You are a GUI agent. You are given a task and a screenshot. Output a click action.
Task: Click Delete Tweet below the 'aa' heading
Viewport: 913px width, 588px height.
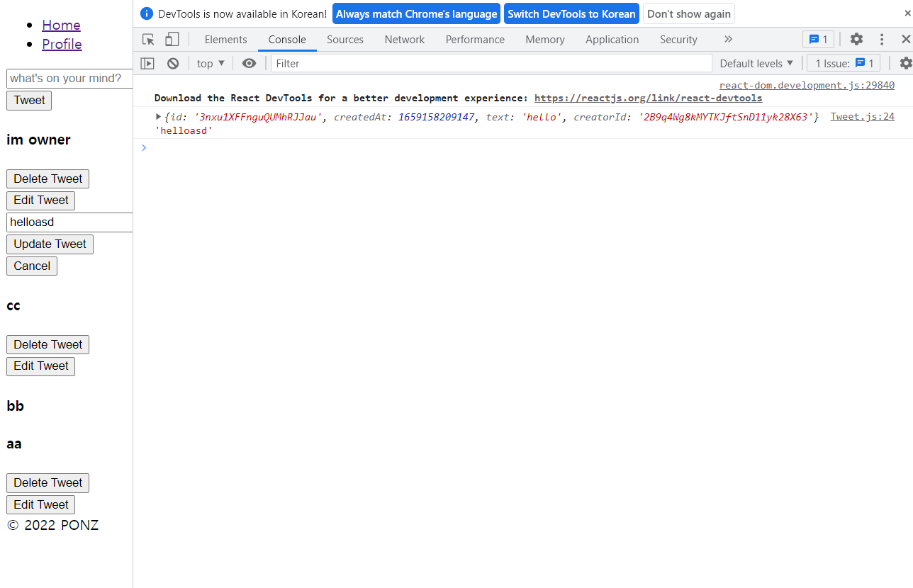click(x=47, y=483)
